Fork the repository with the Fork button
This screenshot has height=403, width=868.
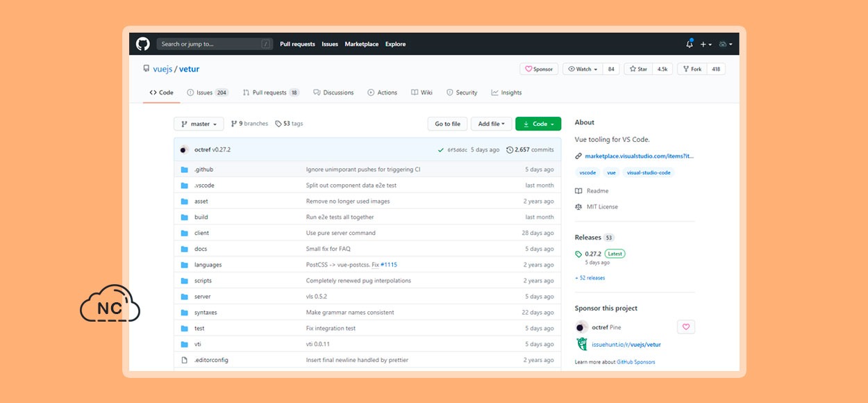click(692, 69)
